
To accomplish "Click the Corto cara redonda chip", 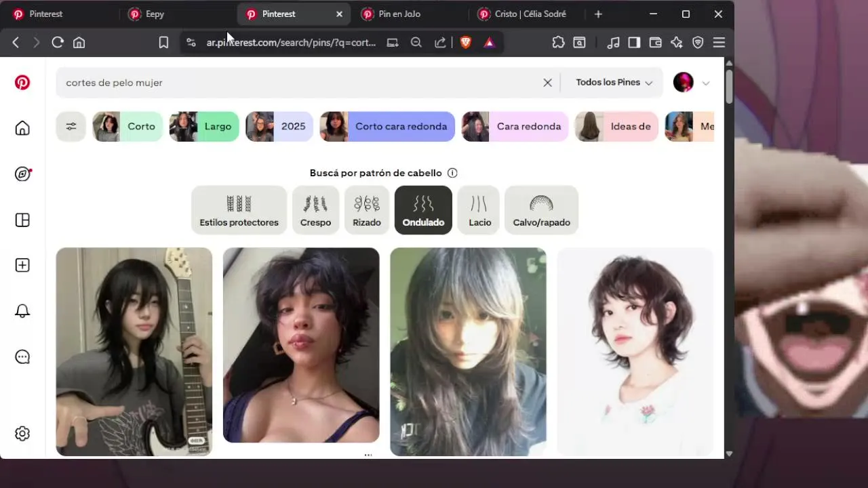I will (x=387, y=127).
